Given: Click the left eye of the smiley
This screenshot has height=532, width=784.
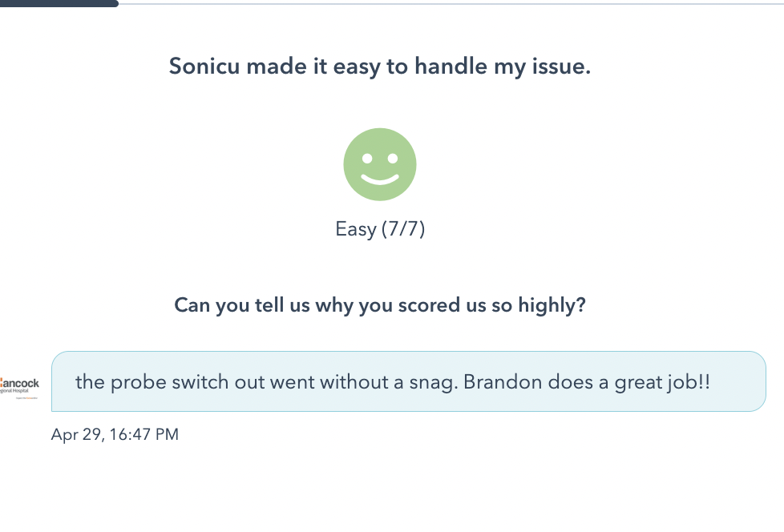Looking at the screenshot, I should (x=367, y=159).
